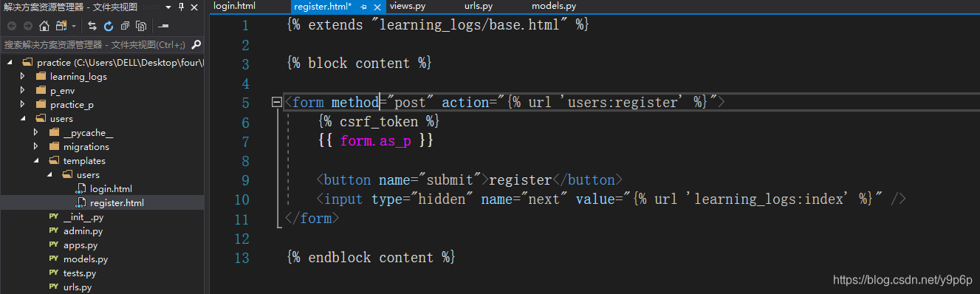Click the sync with active document icon
This screenshot has height=294, width=980.
click(92, 26)
